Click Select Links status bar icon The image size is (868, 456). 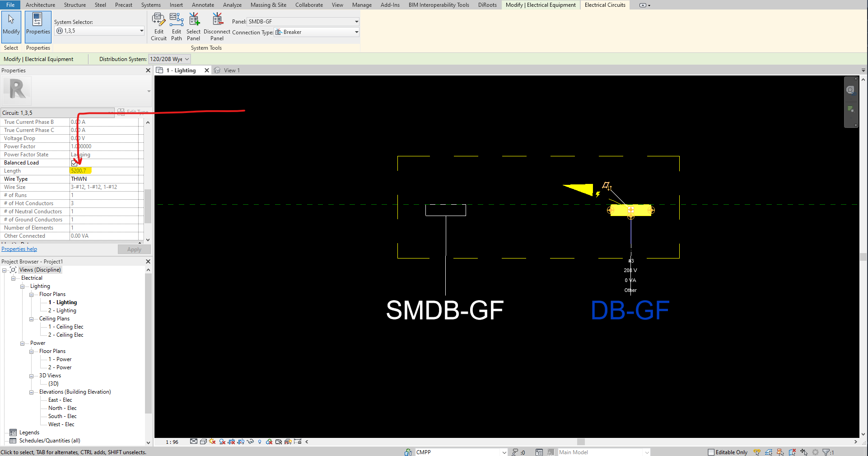pos(757,452)
